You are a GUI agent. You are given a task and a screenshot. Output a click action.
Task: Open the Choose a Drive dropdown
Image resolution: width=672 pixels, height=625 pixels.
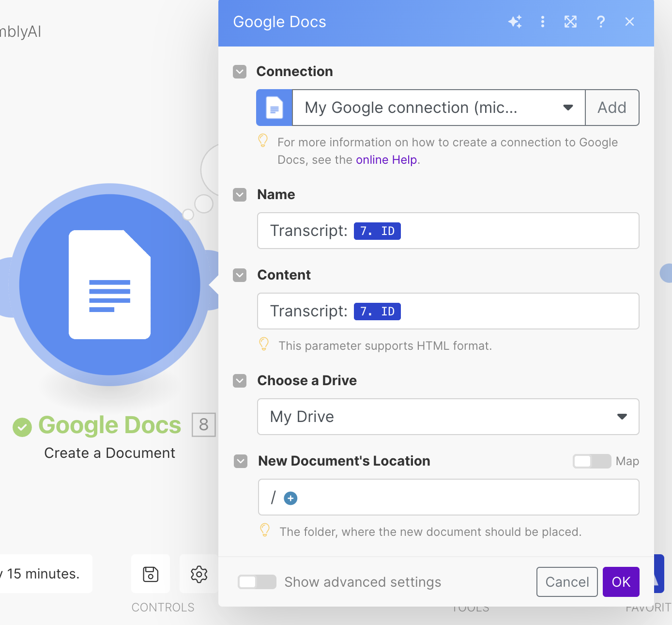(x=622, y=417)
